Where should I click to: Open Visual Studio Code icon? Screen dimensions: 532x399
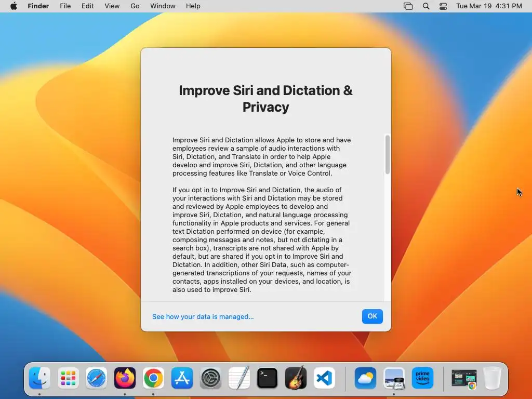coord(324,378)
